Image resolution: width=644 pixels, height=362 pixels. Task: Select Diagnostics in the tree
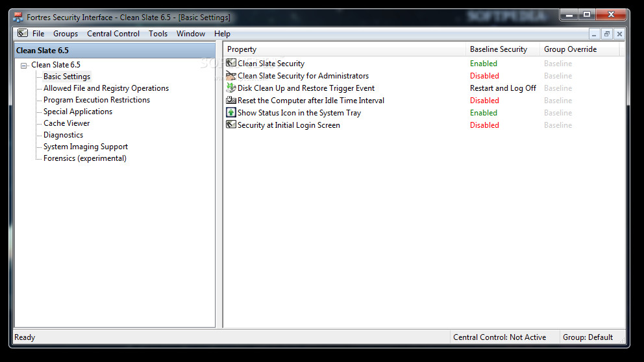(x=63, y=135)
